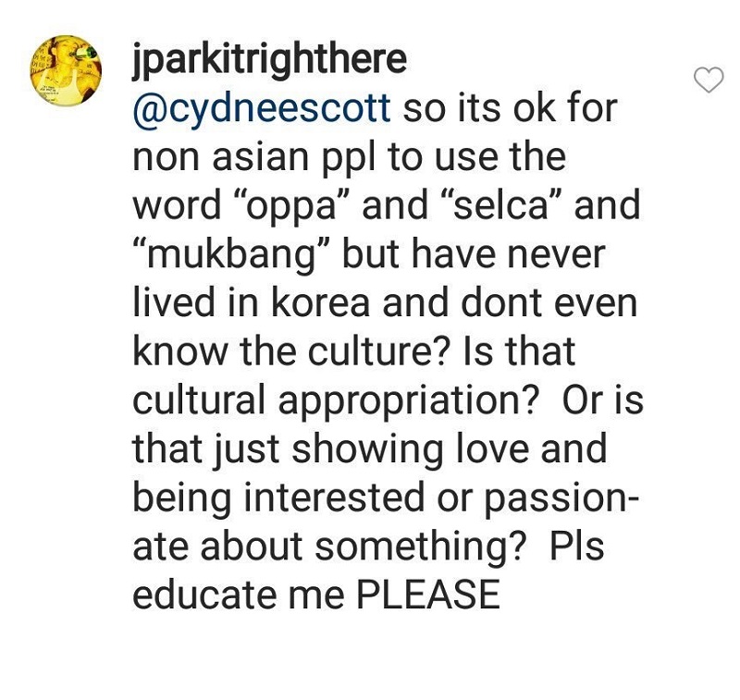Click the phrase "cultural appropriation?" in the comment
Image resolution: width=740 pixels, height=700 pixels.
click(336, 402)
